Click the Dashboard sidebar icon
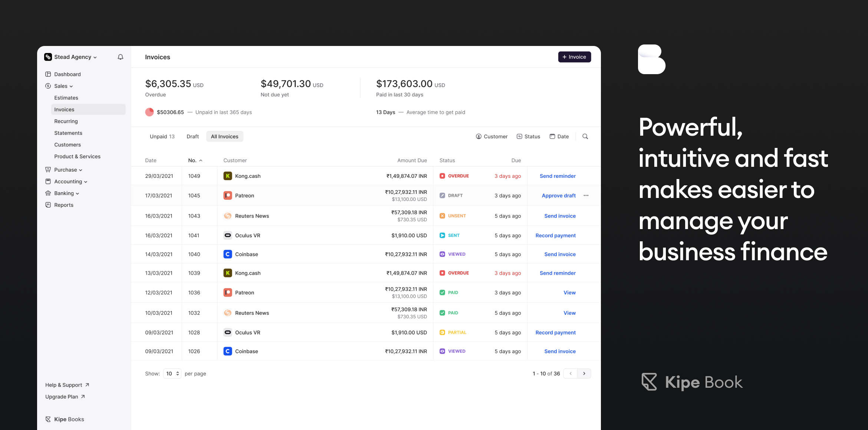 click(x=48, y=74)
